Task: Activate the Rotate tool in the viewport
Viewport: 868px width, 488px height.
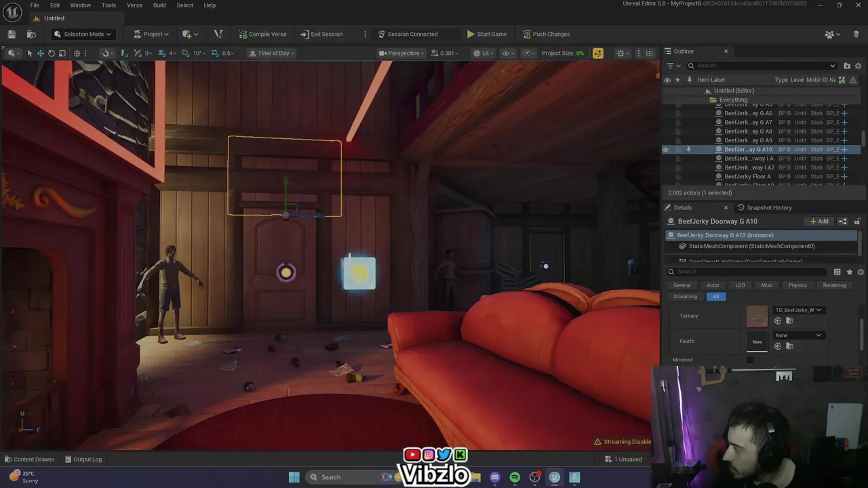Action: click(51, 53)
